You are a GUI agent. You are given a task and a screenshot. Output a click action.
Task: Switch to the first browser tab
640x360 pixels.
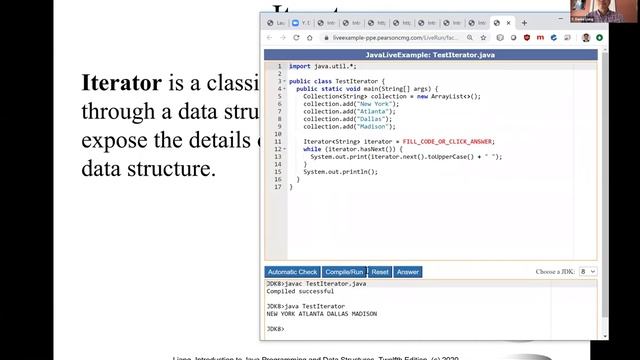[x=276, y=23]
